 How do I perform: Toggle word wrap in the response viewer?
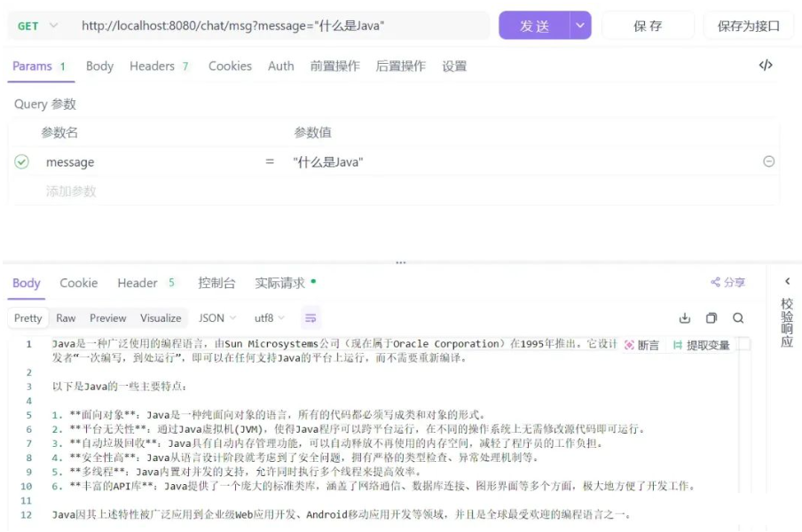tap(310, 317)
